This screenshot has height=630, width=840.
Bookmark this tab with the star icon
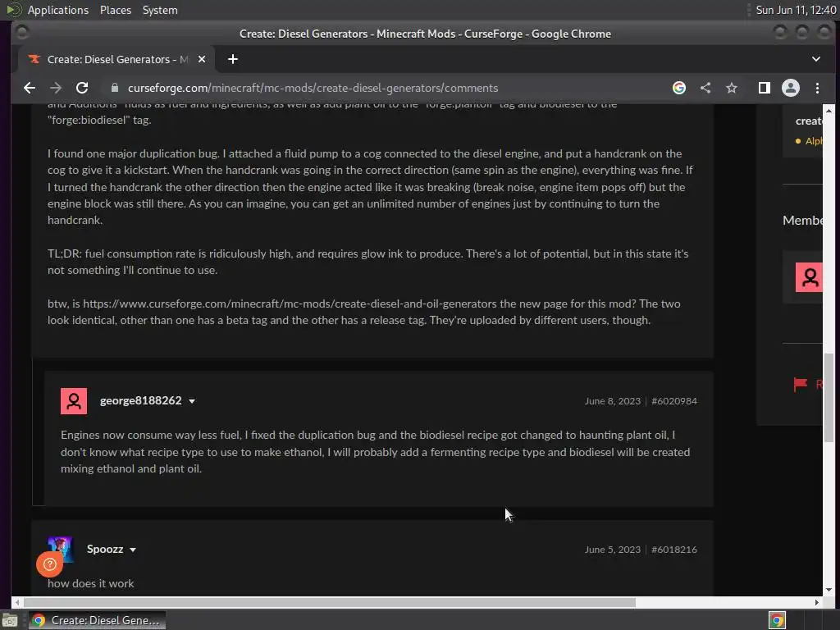coord(732,88)
